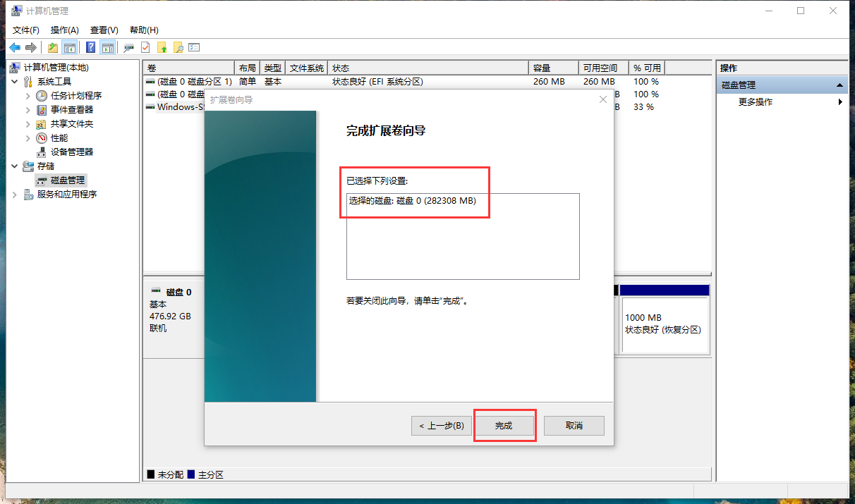Click the red checkmark document toolbar icon
Image resolution: width=855 pixels, height=504 pixels.
point(145,47)
